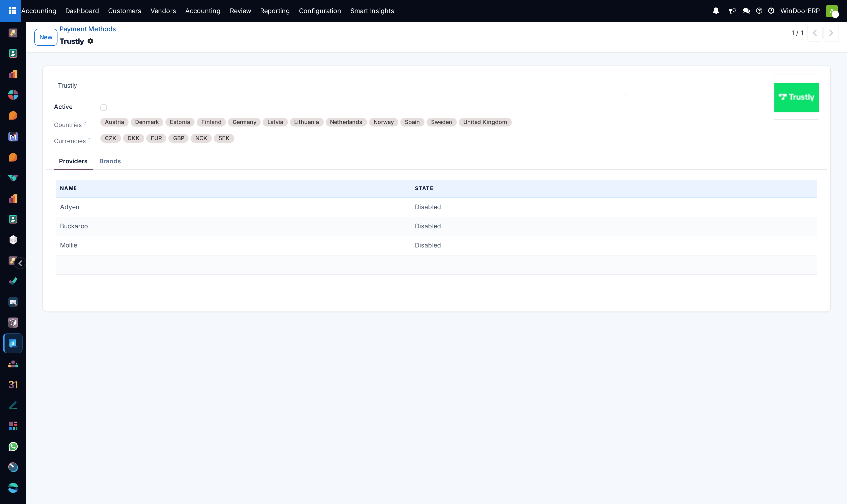Go to the next record arrow
Image resolution: width=847 pixels, height=504 pixels.
831,33
